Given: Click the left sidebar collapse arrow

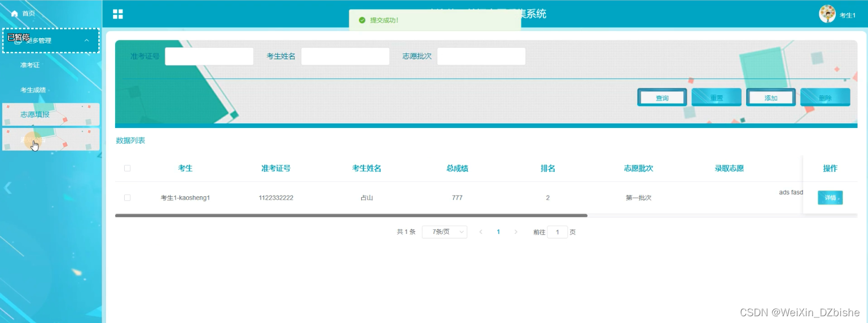Looking at the screenshot, I should [8, 188].
